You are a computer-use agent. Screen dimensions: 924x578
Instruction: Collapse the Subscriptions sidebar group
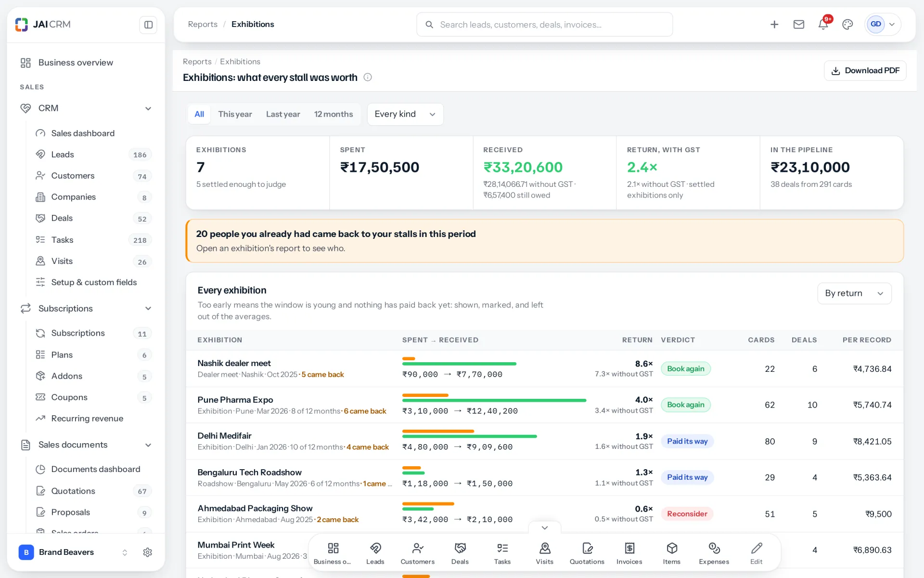[x=148, y=308]
